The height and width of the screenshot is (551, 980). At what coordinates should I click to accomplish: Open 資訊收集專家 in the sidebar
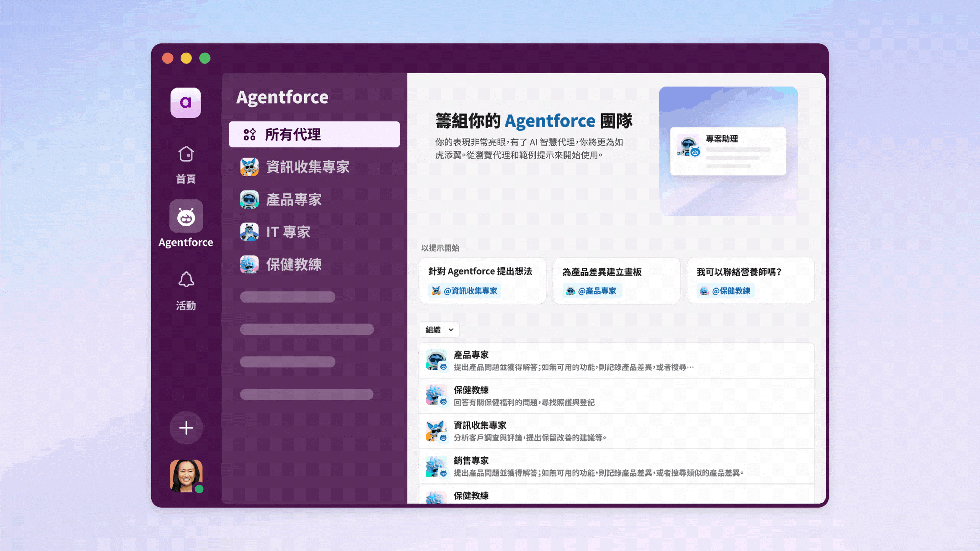(x=314, y=167)
